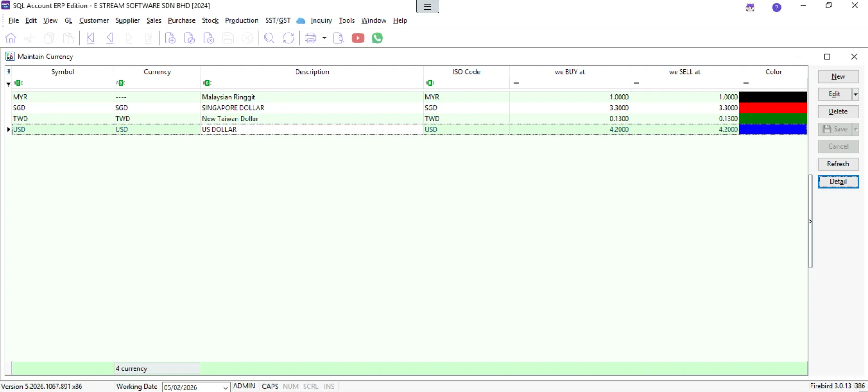
Task: Click the Edit document toolbar icon
Action: pyautogui.click(x=190, y=38)
